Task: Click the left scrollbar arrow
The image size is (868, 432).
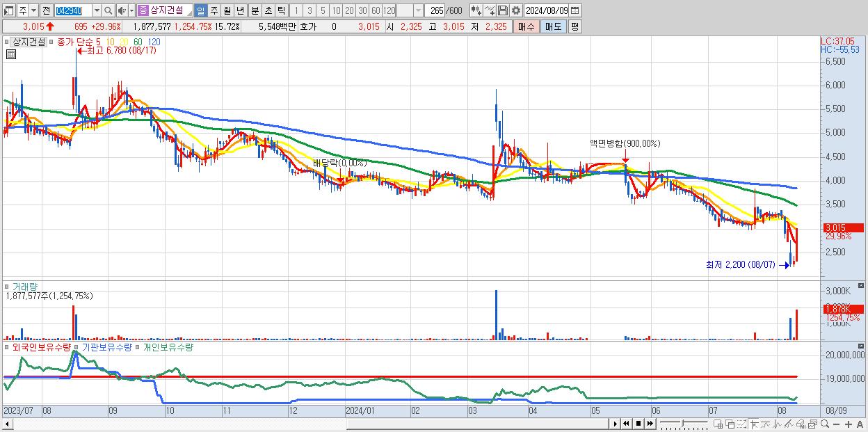Action: pos(8,424)
